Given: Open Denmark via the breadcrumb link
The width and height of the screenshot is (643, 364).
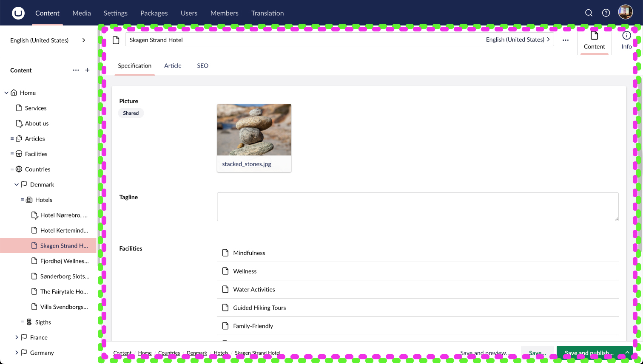Looking at the screenshot, I should pyautogui.click(x=196, y=353).
